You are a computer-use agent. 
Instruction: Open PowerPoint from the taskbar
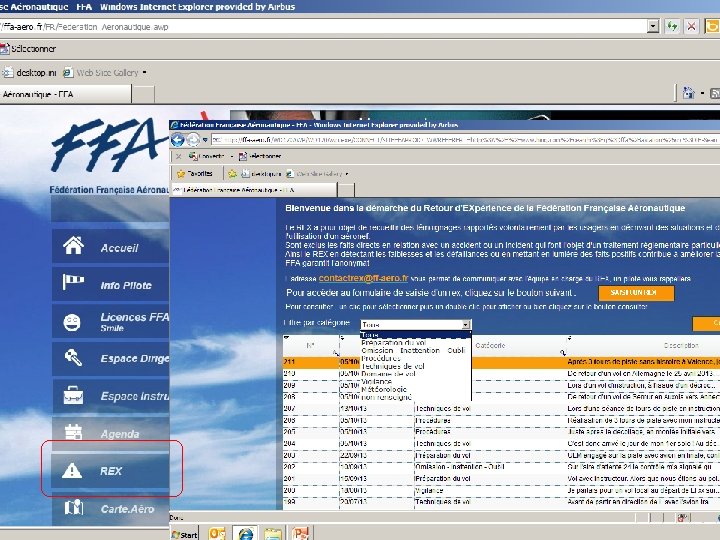point(301,533)
